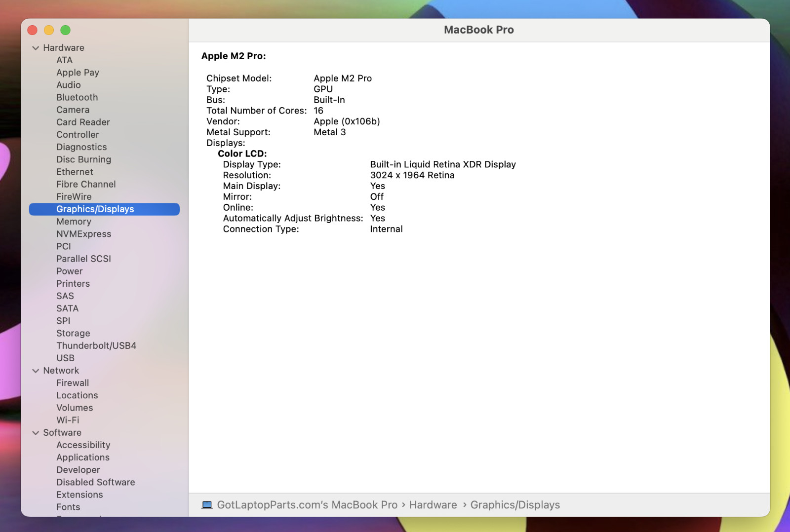Click the Connection Type value Internal
The image size is (790, 532).
tap(386, 229)
